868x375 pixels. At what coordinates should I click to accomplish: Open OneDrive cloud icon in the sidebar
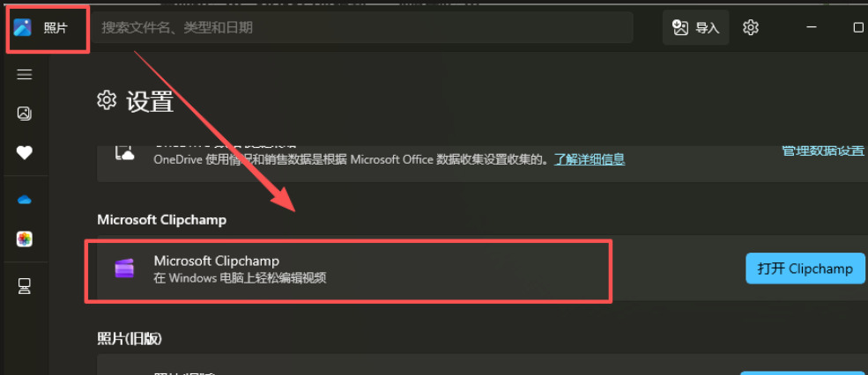[x=25, y=200]
